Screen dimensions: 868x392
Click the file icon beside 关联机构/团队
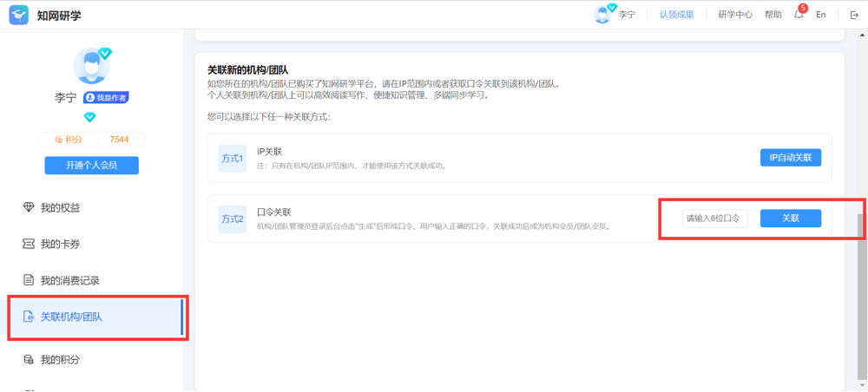(29, 317)
